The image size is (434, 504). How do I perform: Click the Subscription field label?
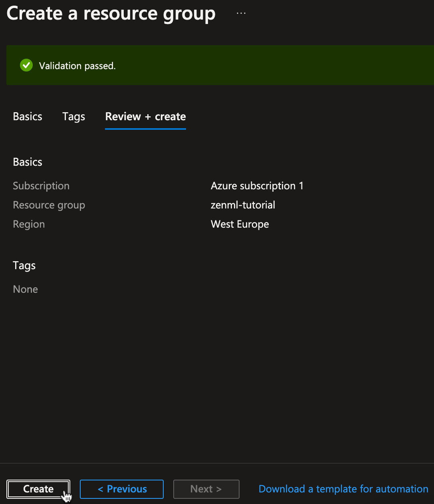coord(41,186)
